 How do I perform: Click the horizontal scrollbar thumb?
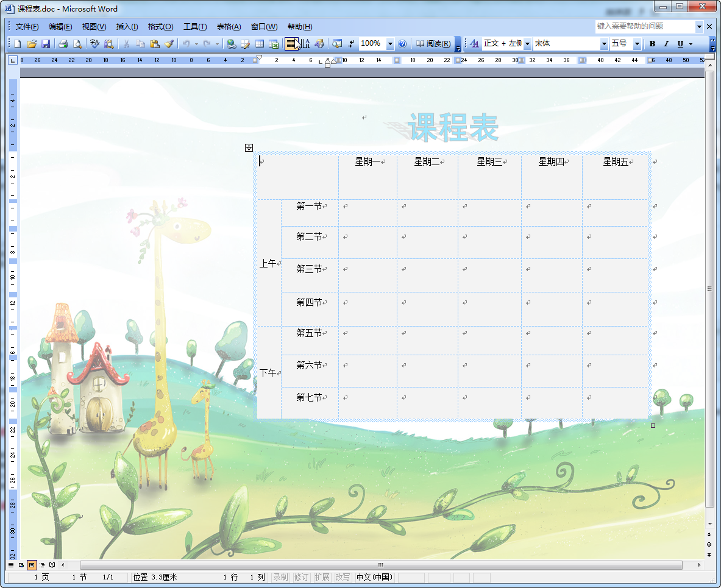pyautogui.click(x=381, y=565)
